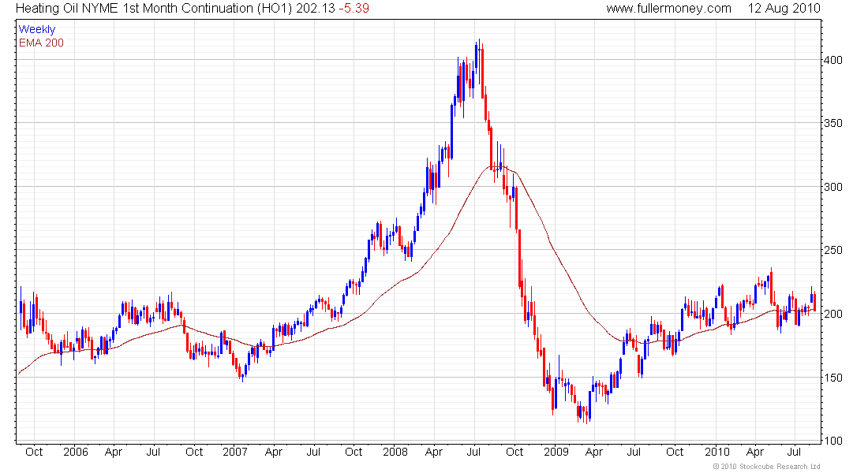Click the '2006' year label on time axis
This screenshot has width=868, height=473.
76,452
